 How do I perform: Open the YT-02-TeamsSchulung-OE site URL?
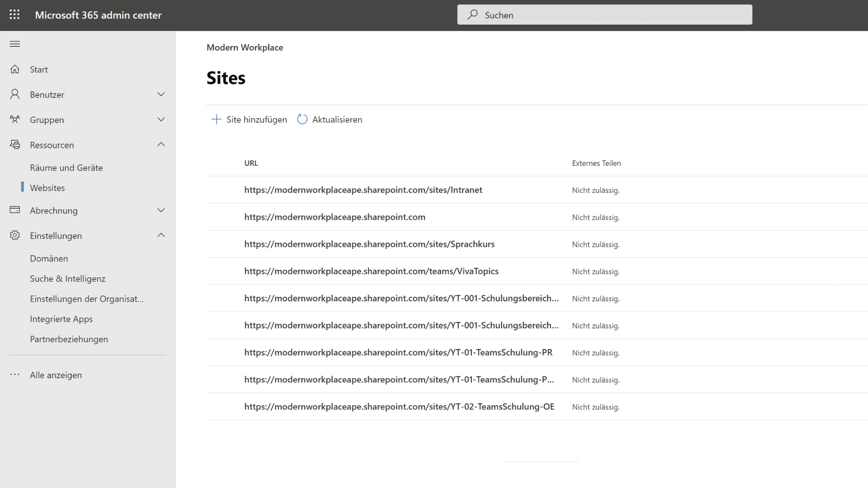coord(399,407)
